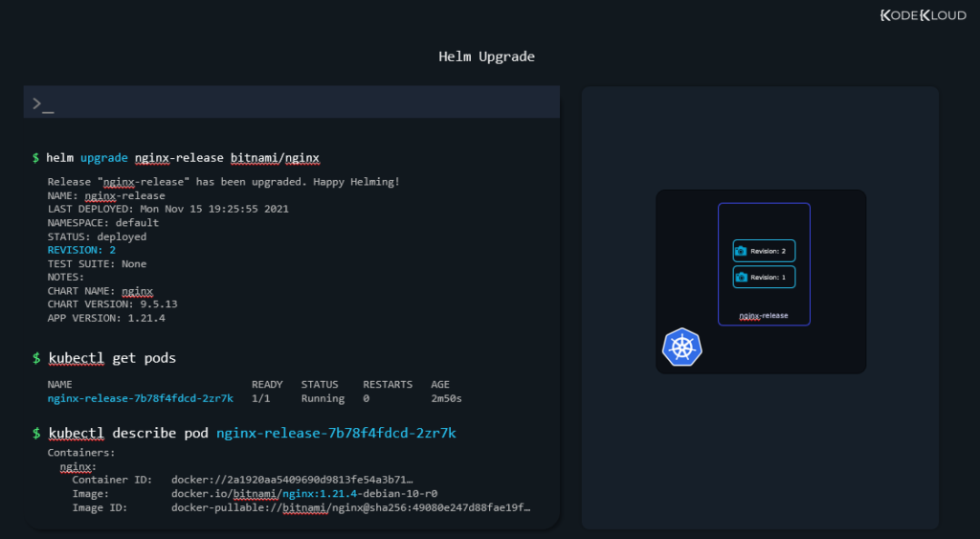Image resolution: width=980 pixels, height=539 pixels.
Task: Click the Containers: line
Action: (x=81, y=453)
